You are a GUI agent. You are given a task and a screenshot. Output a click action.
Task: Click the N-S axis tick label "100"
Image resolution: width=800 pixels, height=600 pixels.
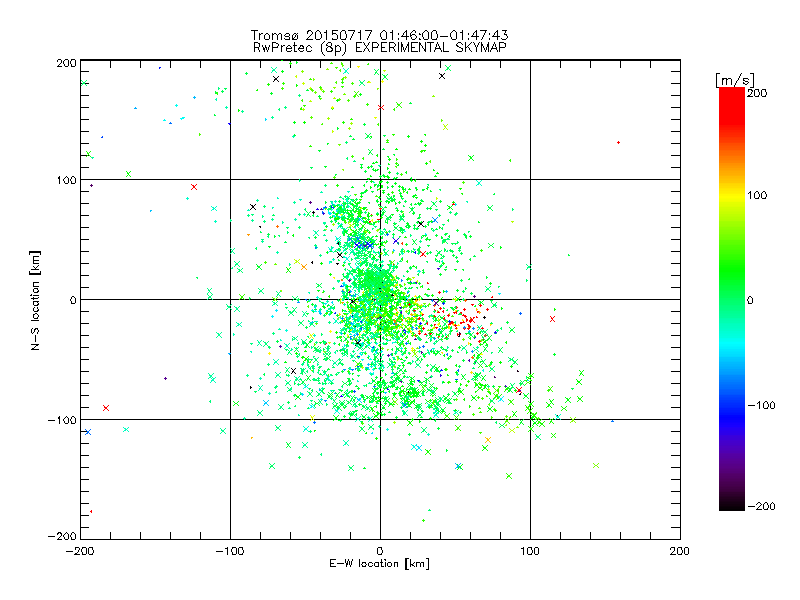pyautogui.click(x=67, y=180)
